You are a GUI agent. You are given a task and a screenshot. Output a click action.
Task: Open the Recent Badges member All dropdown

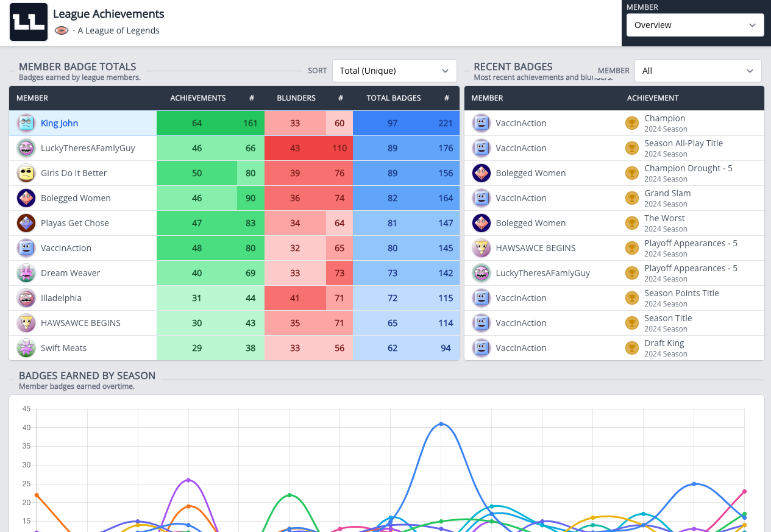pyautogui.click(x=698, y=71)
